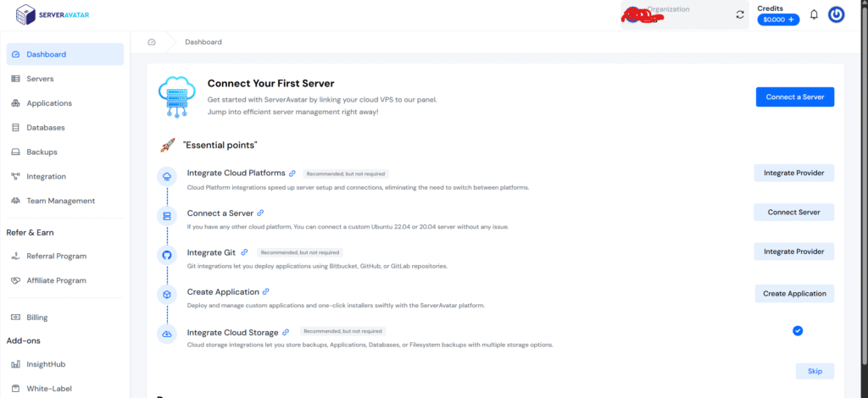Click the Backups icon in sidebar
Image resolution: width=868 pixels, height=398 pixels.
(x=15, y=152)
